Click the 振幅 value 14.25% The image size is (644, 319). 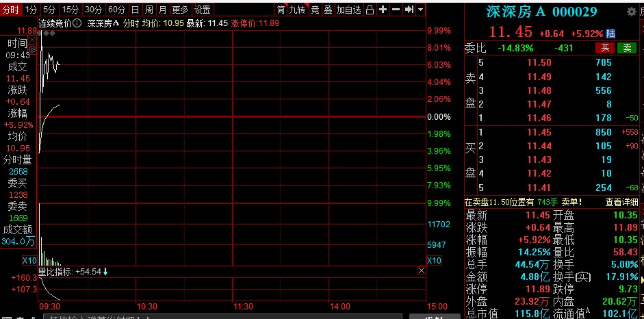pos(532,252)
